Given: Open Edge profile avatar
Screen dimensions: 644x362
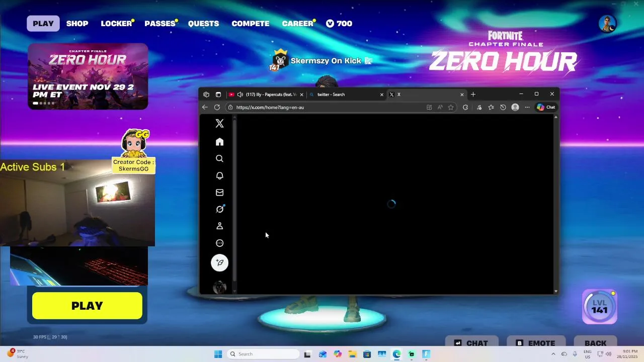Looking at the screenshot, I should [515, 107].
